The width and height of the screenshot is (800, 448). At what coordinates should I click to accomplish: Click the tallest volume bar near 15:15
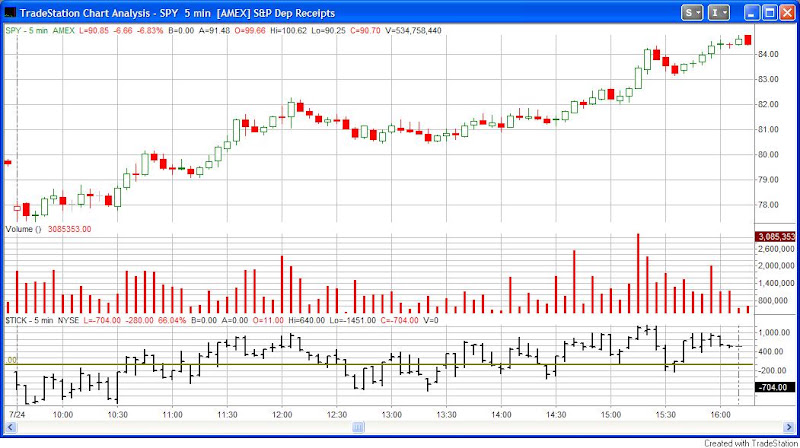638,273
